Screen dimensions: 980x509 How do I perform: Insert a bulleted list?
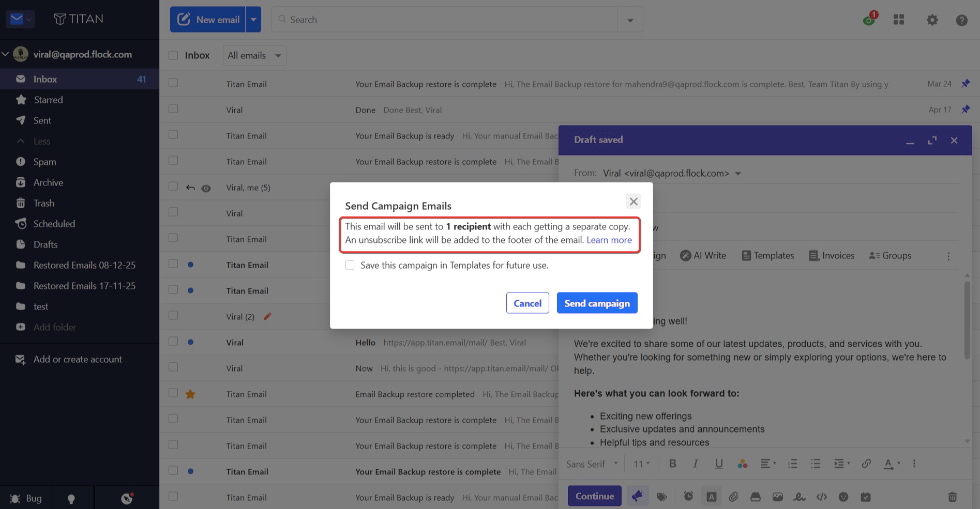[816, 464]
